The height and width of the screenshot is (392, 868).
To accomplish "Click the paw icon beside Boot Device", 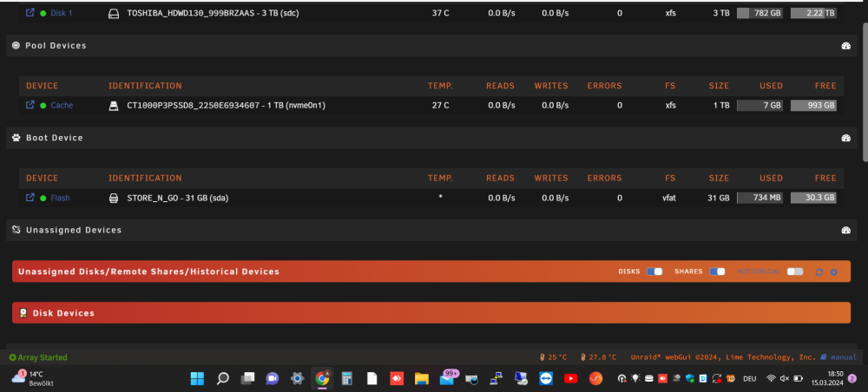I will click(x=16, y=138).
